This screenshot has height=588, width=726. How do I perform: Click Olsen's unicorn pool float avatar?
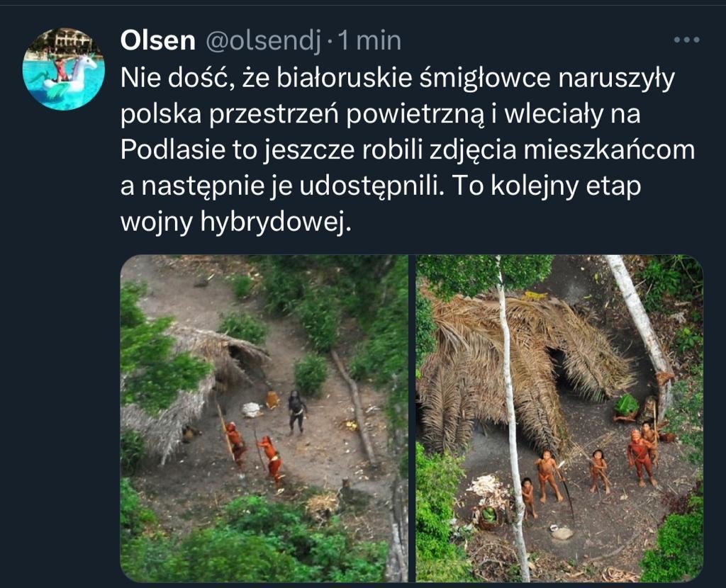64,69
